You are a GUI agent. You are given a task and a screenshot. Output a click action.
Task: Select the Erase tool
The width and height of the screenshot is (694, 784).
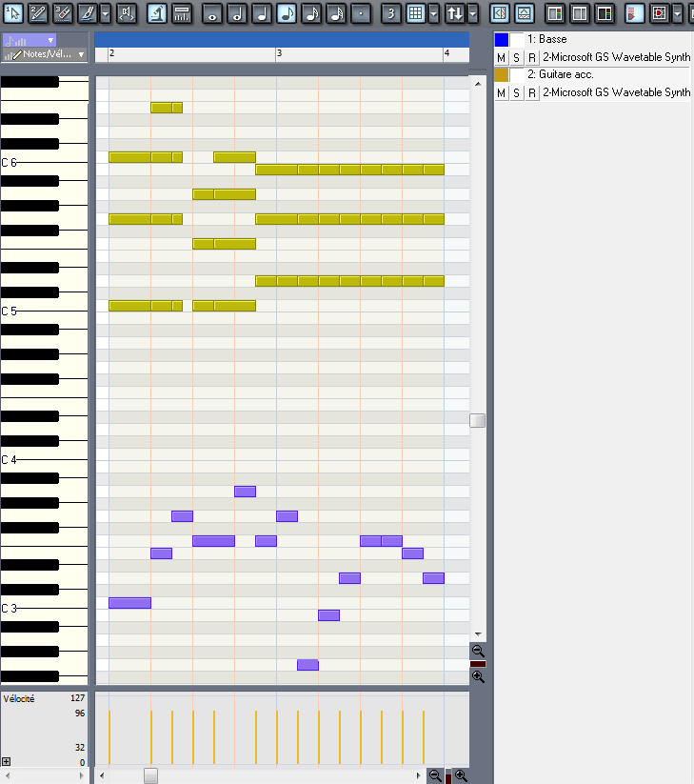(63, 13)
